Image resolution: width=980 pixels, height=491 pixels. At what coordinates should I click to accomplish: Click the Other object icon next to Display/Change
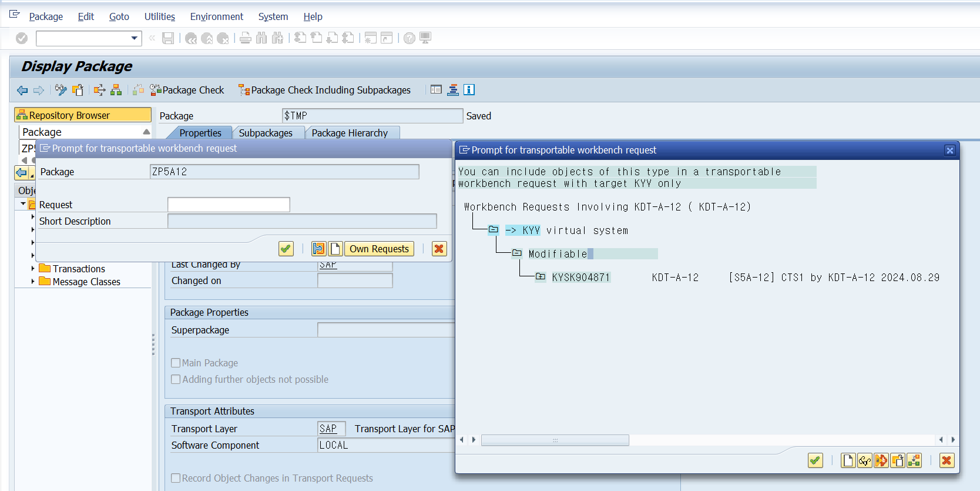click(x=78, y=90)
